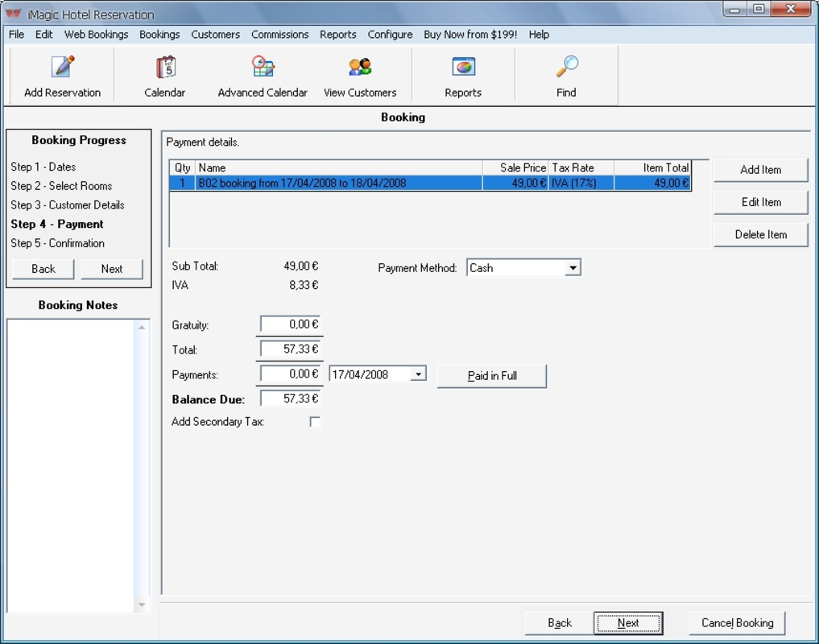This screenshot has width=819, height=644.
Task: Click the View Customers people icon
Action: click(360, 67)
